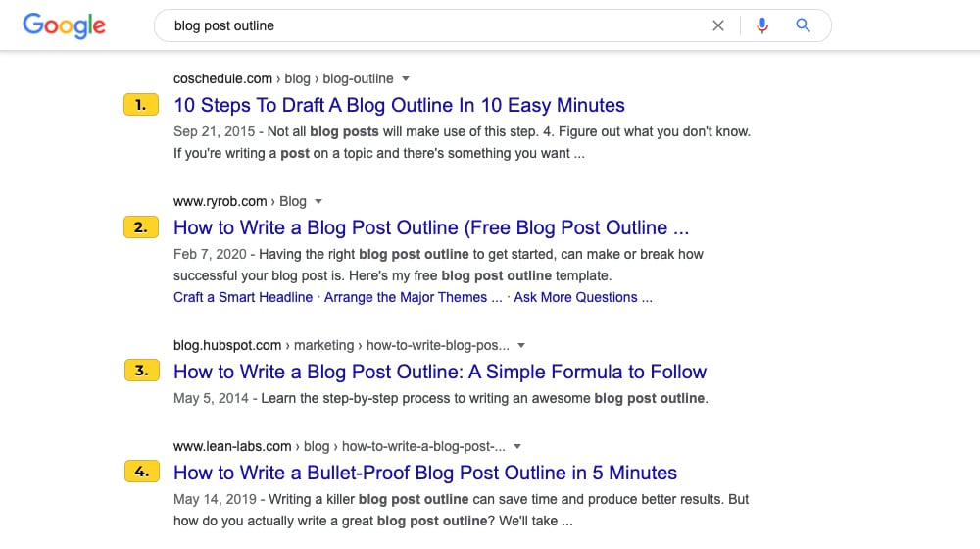Click the www.ryrob.com › Blog URL

[240, 201]
